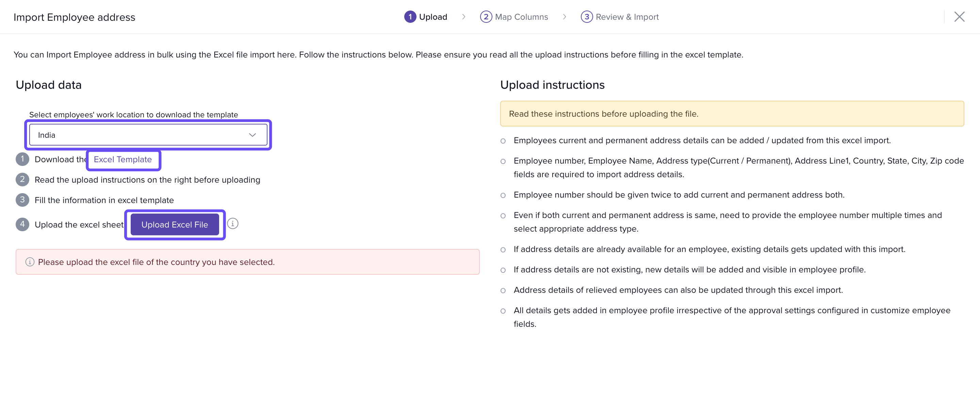Click numbered bullet 4 beside Upload step
Viewport: 980px width, 405px height.
click(22, 224)
